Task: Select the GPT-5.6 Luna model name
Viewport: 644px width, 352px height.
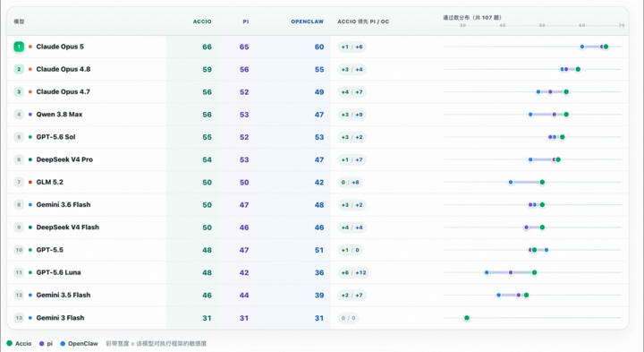Action: tap(58, 272)
